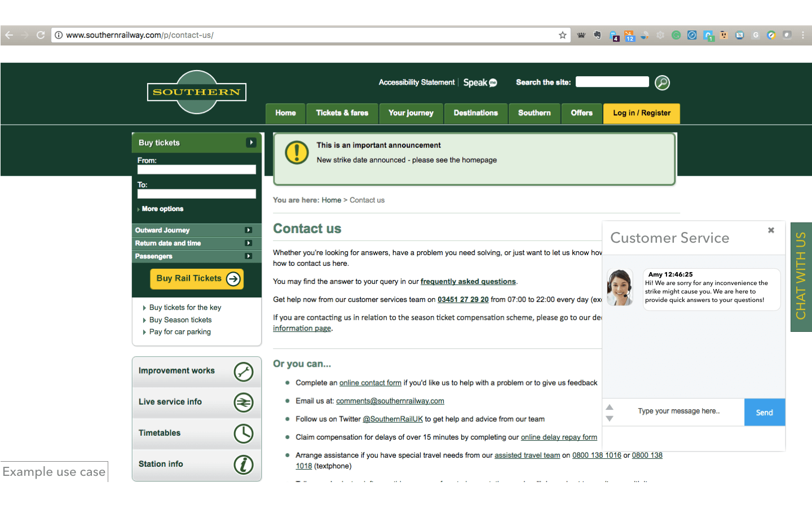
Task: Click the Southern logo
Action: point(197,92)
